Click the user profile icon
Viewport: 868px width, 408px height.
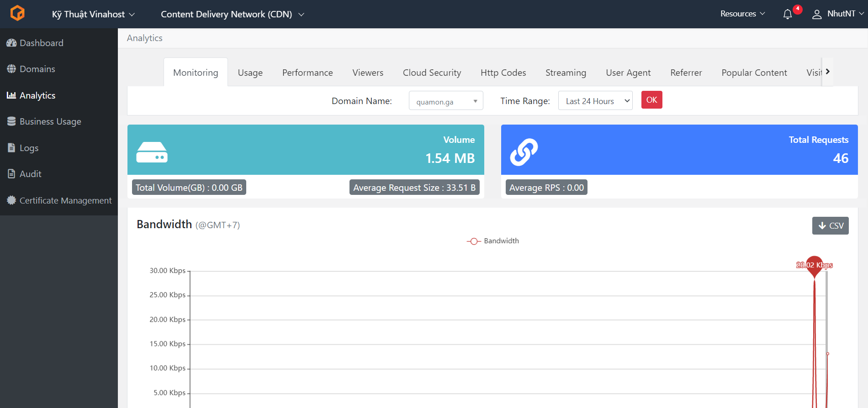(817, 14)
